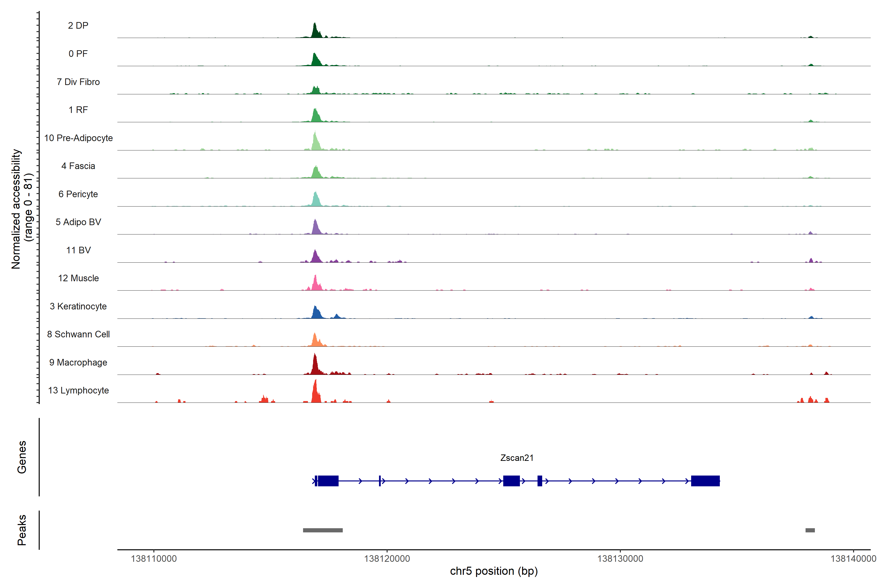This screenshot has height=588, width=882.
Task: Click the Zscan21 gene name
Action: point(516,457)
